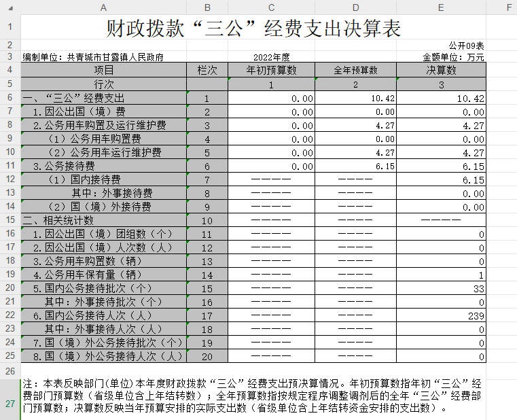Viewport: 517px width, 420px height.
Task: Select row 15 header
Action: pyautogui.click(x=10, y=220)
